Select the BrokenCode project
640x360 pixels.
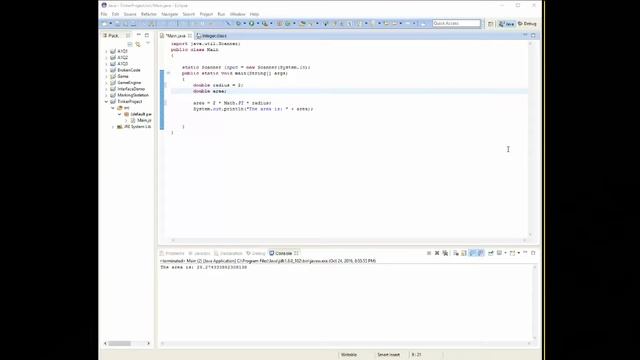click(x=125, y=70)
